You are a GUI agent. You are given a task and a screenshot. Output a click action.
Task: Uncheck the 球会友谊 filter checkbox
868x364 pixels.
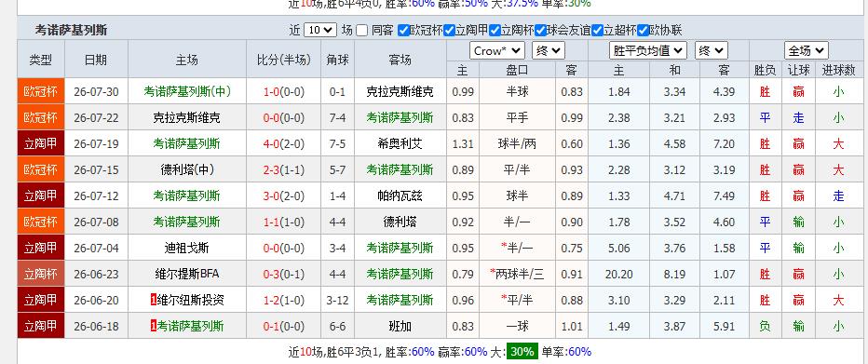pyautogui.click(x=540, y=31)
